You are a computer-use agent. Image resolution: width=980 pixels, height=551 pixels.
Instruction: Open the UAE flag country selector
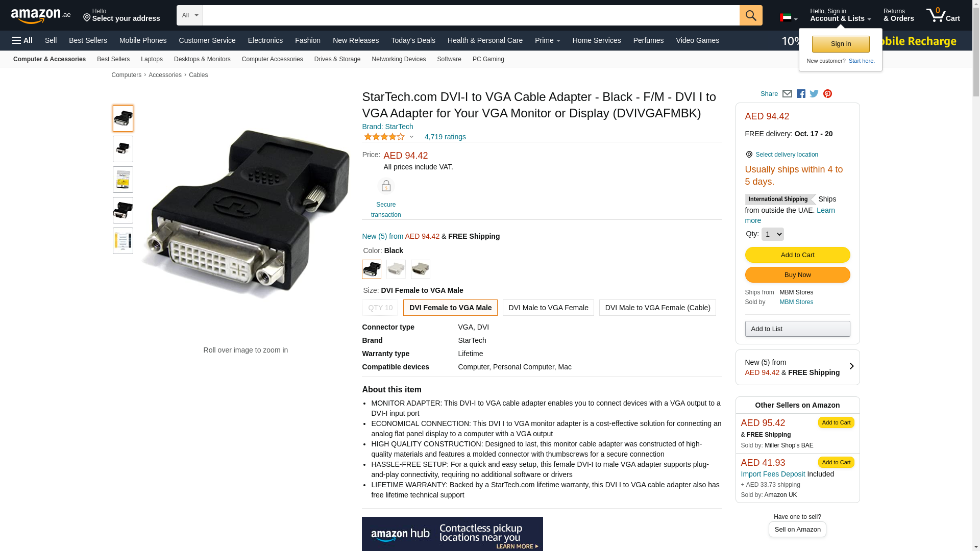(789, 18)
